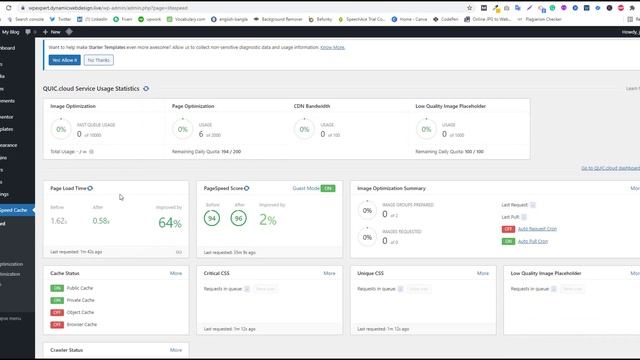Image resolution: width=640 pixels, height=360 pixels.
Task: Toggle Object Cache OFF badge
Action: tap(57, 313)
